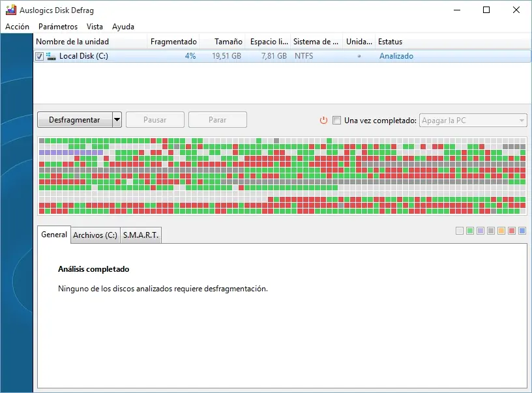The width and height of the screenshot is (532, 393).
Task: Click the Desfragmentar button
Action: pos(74,120)
